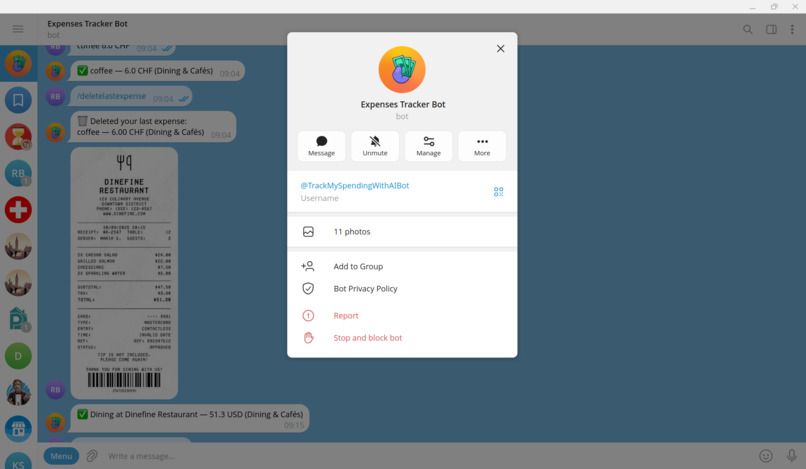This screenshot has height=469, width=806.
Task: Open the hourglass avatar chat in sidebar
Action: pyautogui.click(x=18, y=137)
